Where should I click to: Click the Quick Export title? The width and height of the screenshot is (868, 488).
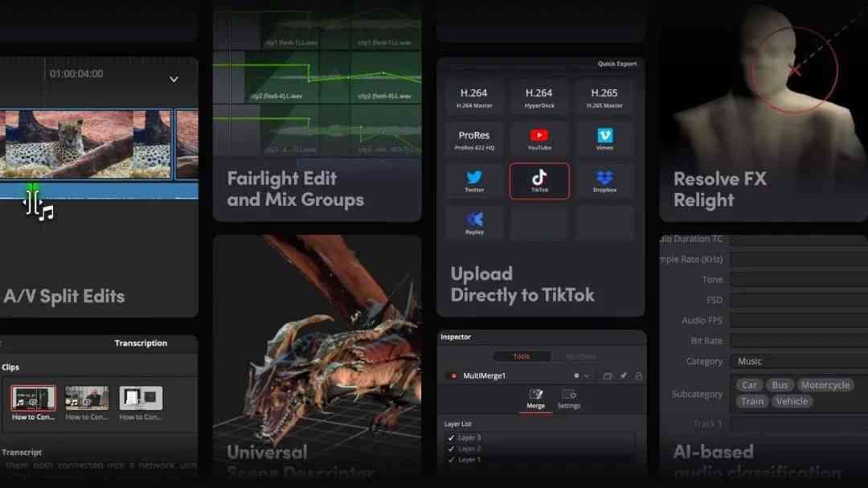(616, 64)
